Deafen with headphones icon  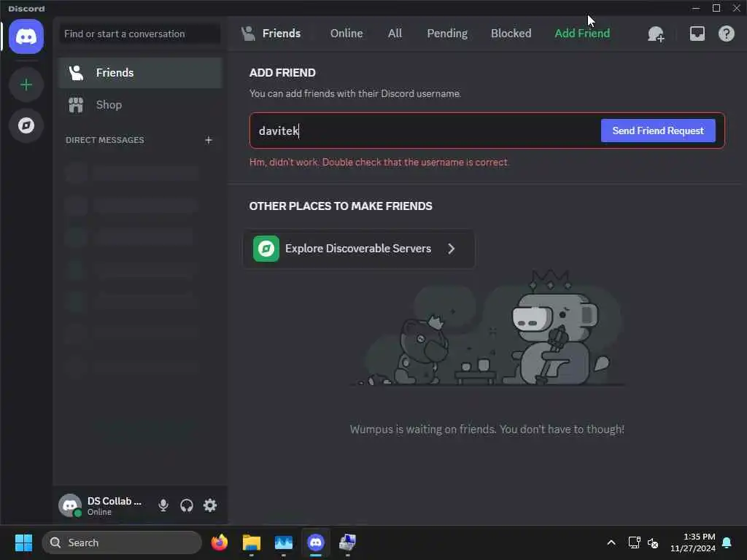click(x=187, y=505)
